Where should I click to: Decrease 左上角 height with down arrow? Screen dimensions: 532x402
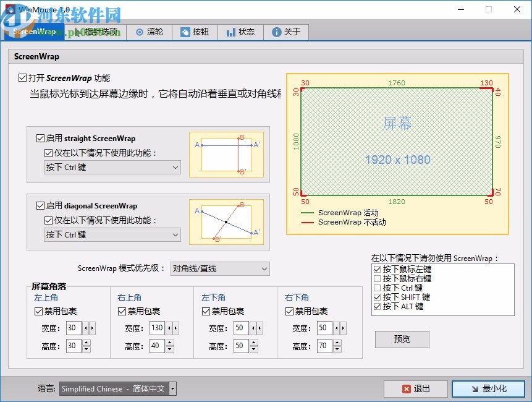87,349
